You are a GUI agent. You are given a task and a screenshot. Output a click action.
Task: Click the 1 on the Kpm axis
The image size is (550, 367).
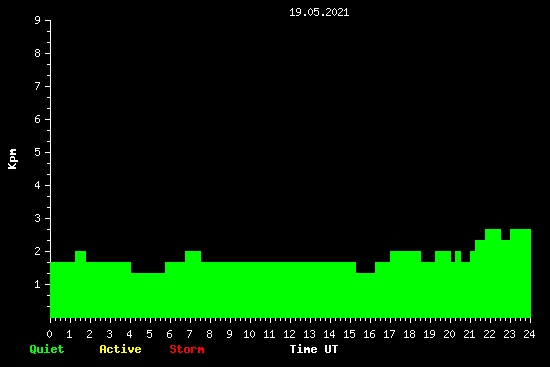[38, 284]
